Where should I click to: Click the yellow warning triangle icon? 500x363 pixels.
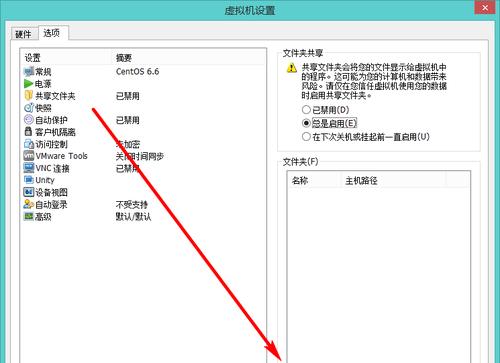(x=292, y=68)
